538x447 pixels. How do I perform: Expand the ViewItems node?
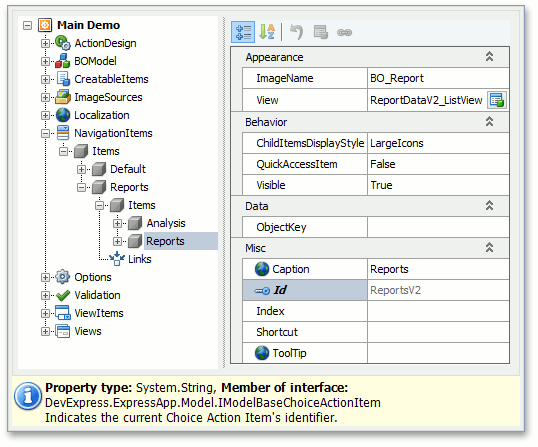[45, 314]
